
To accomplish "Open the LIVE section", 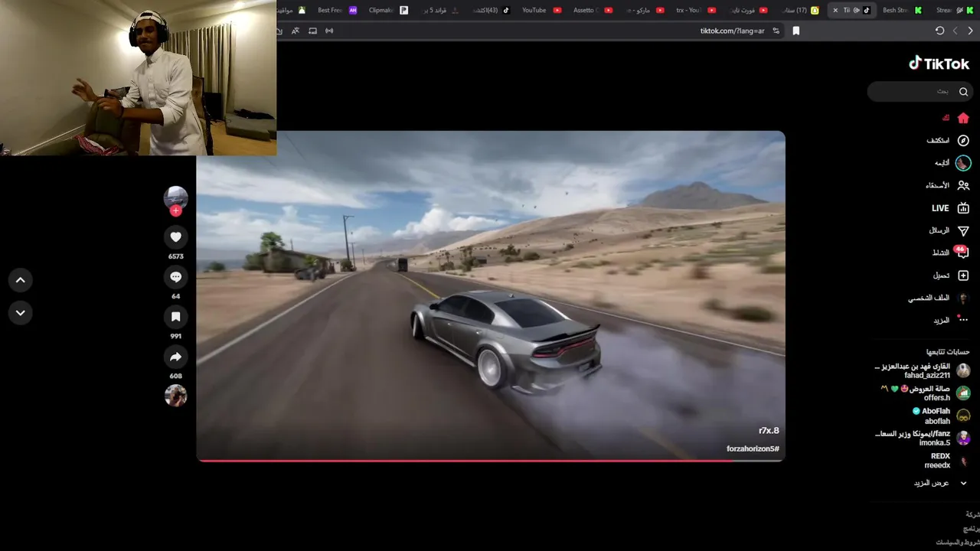I will click(950, 208).
